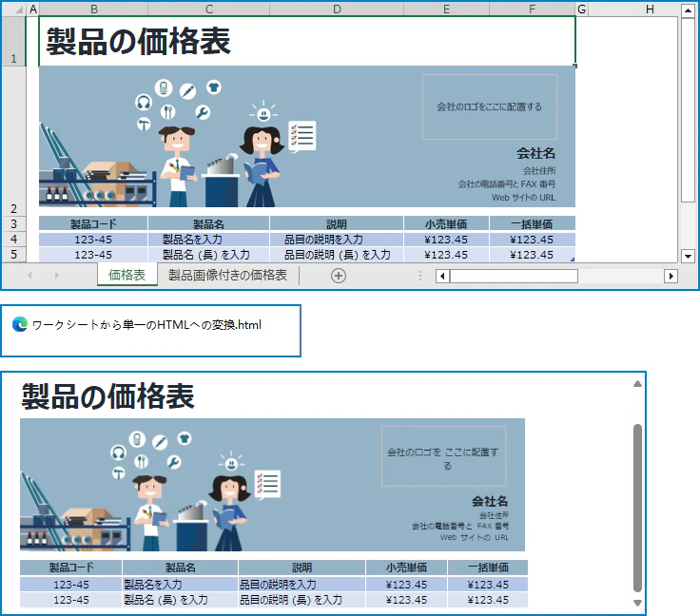Click 会社名 in the browser preview banner
The image size is (700, 616).
(x=490, y=501)
